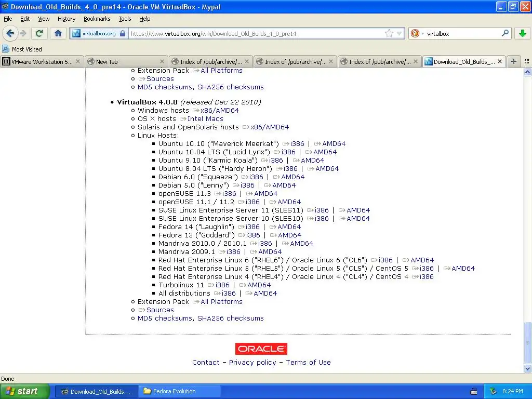Click the address bar URL field
The width and height of the screenshot is (532, 399).
pyautogui.click(x=256, y=34)
